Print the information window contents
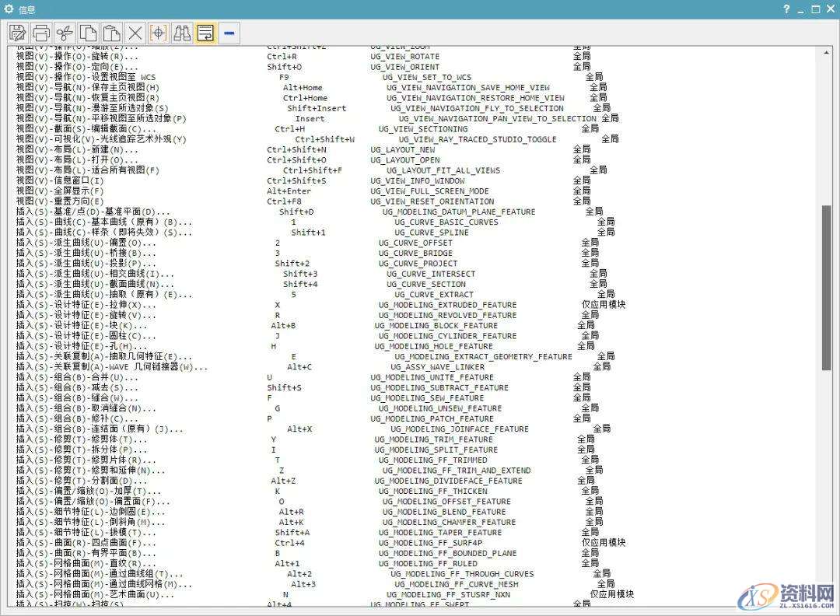Screen dimensions: 840x616 (x=42, y=33)
